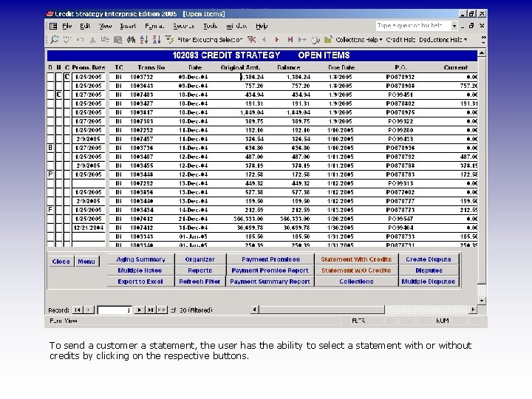Select PO number PO99547
This screenshot has height=399, width=532.
(400, 219)
